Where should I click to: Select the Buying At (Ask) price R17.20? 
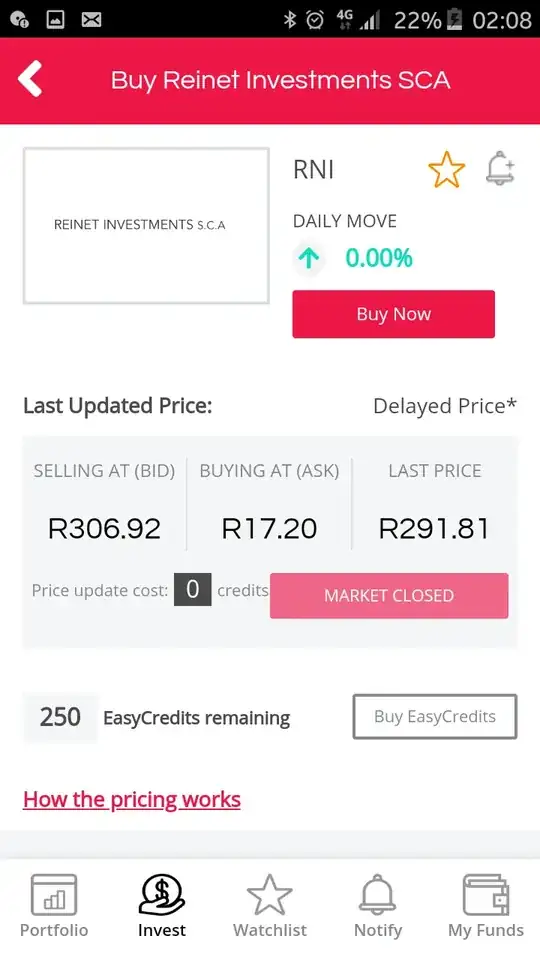click(269, 529)
